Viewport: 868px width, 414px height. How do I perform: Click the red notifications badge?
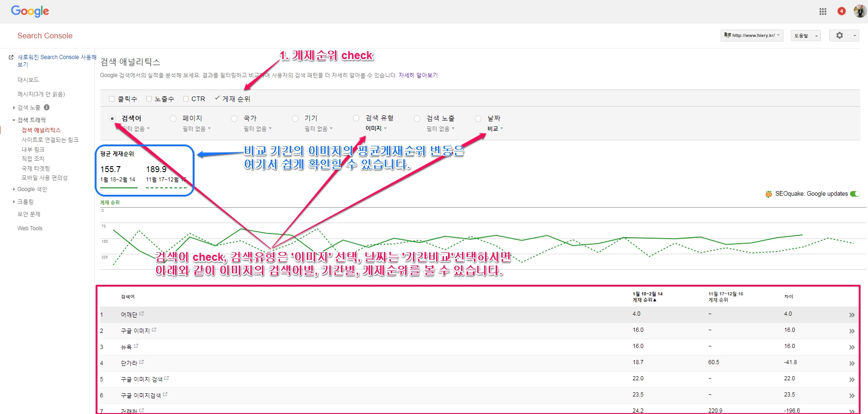[841, 11]
